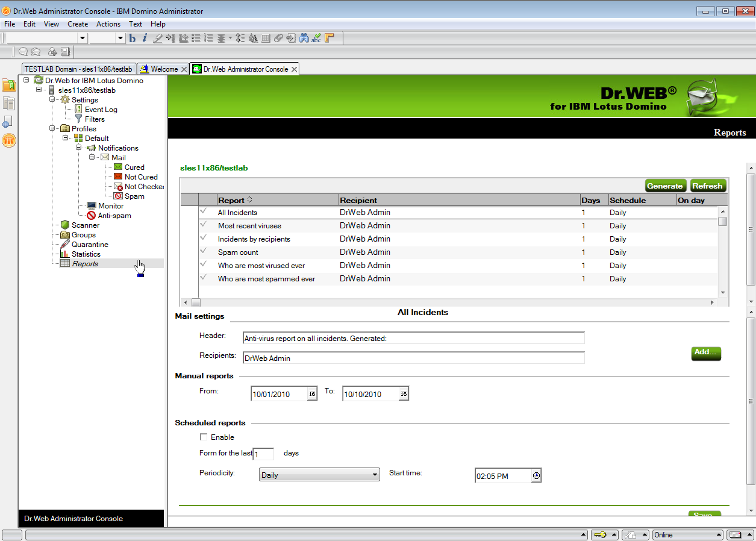The width and height of the screenshot is (756, 541).
Task: Collapse the Profiles tree node
Action: click(52, 128)
